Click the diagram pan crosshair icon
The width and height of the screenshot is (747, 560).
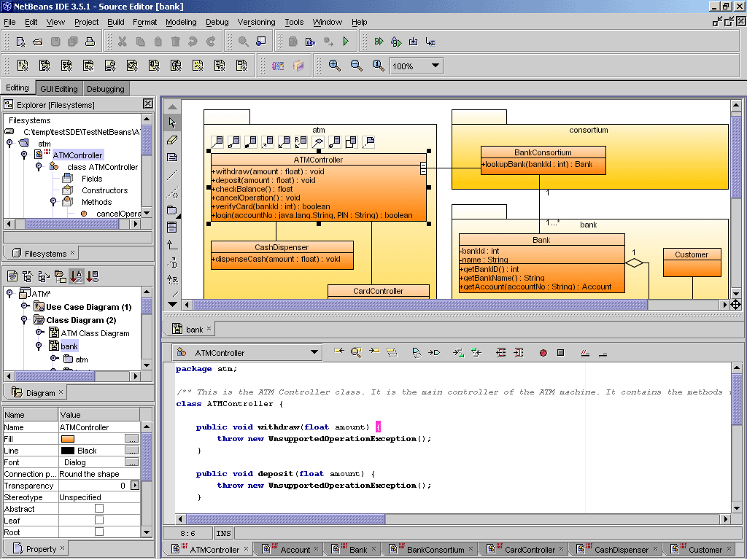[735, 305]
